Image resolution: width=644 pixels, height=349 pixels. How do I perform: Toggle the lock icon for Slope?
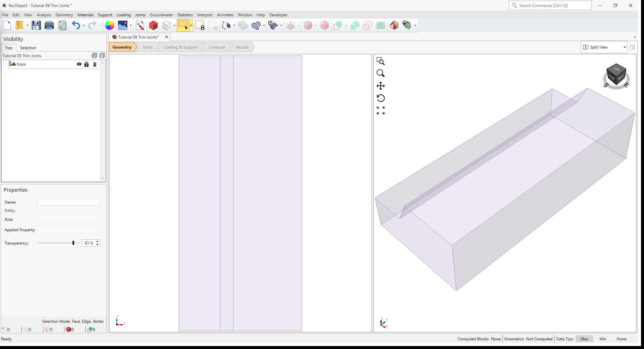86,64
